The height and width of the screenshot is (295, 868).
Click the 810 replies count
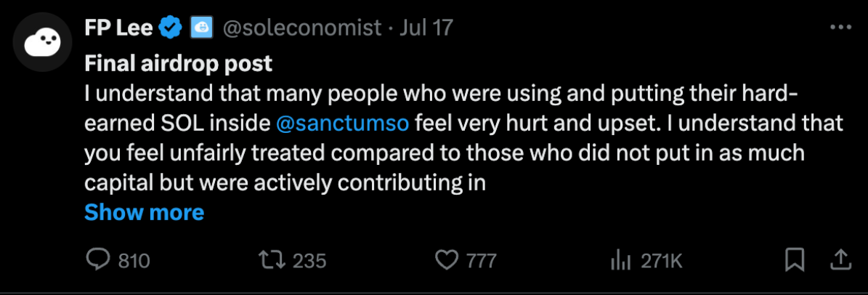[134, 260]
